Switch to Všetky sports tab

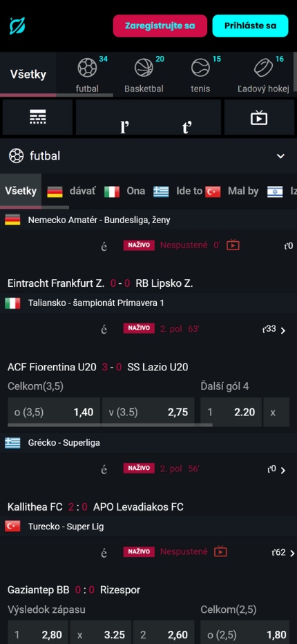click(x=28, y=75)
